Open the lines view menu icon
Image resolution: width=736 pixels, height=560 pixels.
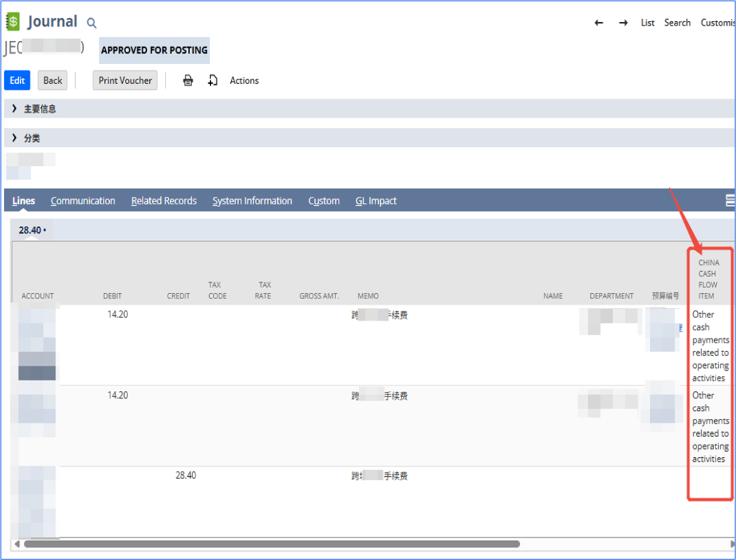pos(730,200)
